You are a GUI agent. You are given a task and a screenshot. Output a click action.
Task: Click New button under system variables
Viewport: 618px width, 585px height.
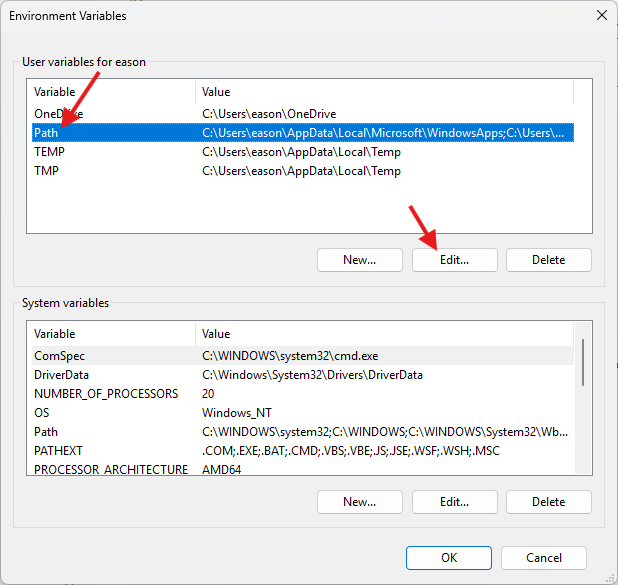tap(359, 501)
